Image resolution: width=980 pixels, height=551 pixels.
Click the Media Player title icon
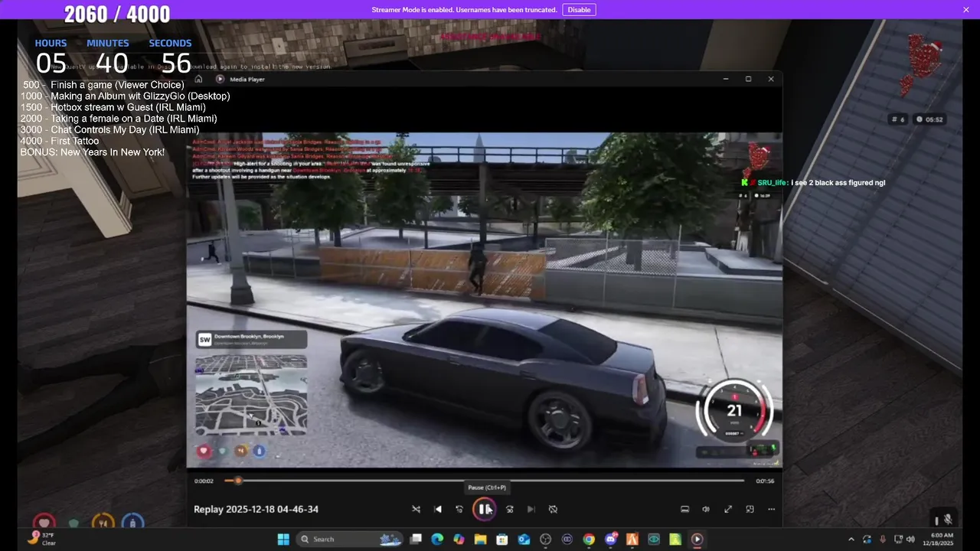point(220,79)
